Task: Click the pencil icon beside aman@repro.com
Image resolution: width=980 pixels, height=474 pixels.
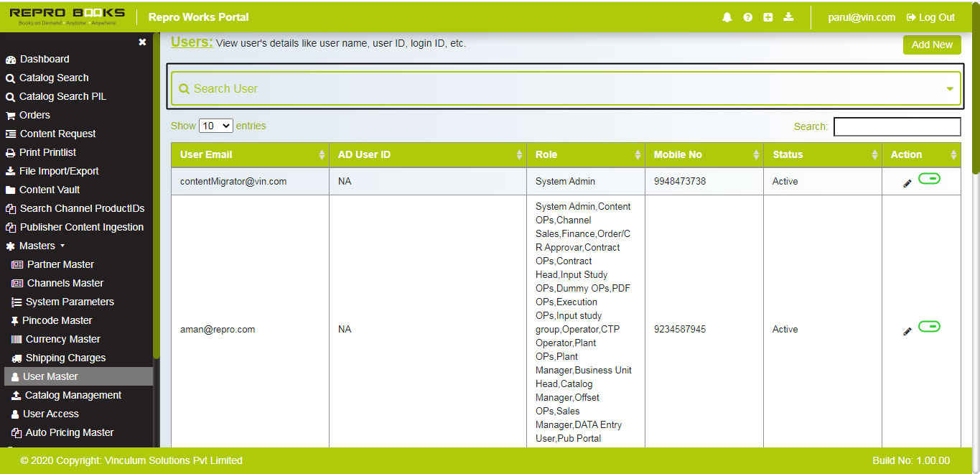Action: coord(907,331)
